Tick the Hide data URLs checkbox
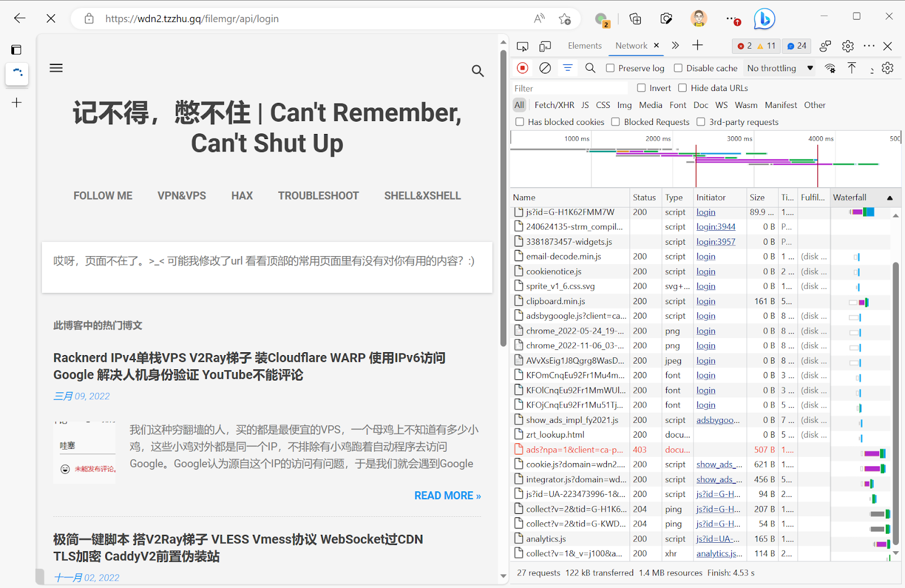905x588 pixels. [x=683, y=88]
